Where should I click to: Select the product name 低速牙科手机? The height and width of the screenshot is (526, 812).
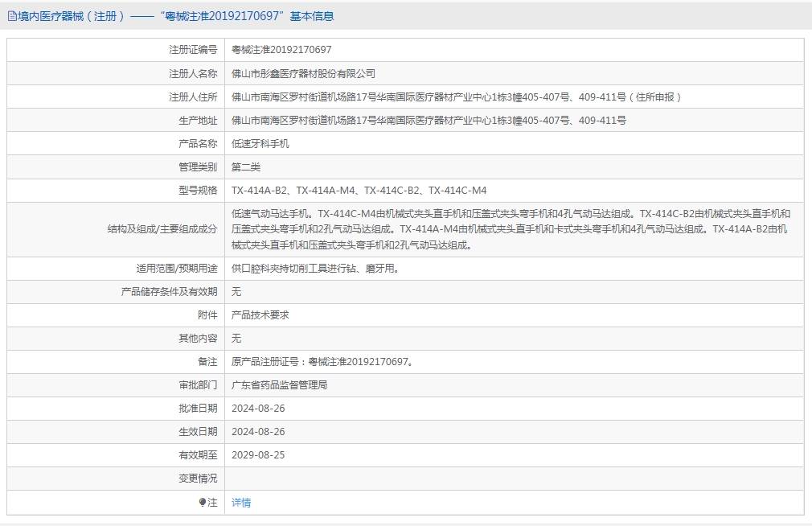(x=260, y=144)
